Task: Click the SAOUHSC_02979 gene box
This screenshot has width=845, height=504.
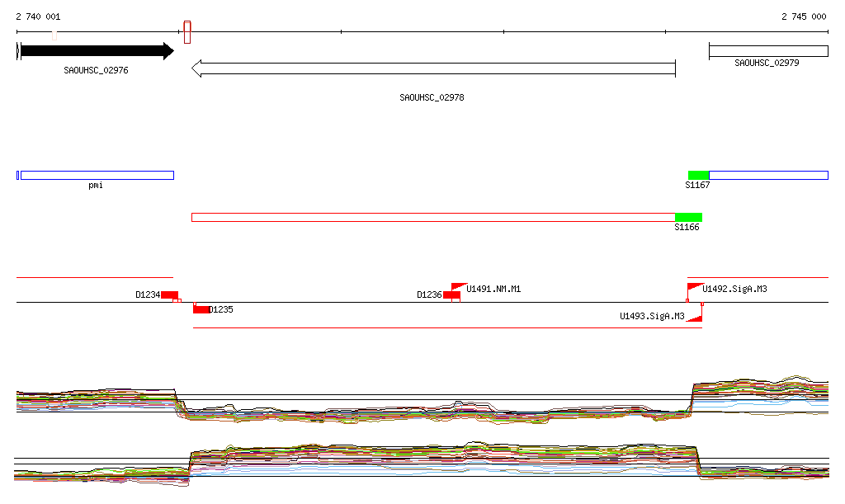Action: (x=768, y=51)
